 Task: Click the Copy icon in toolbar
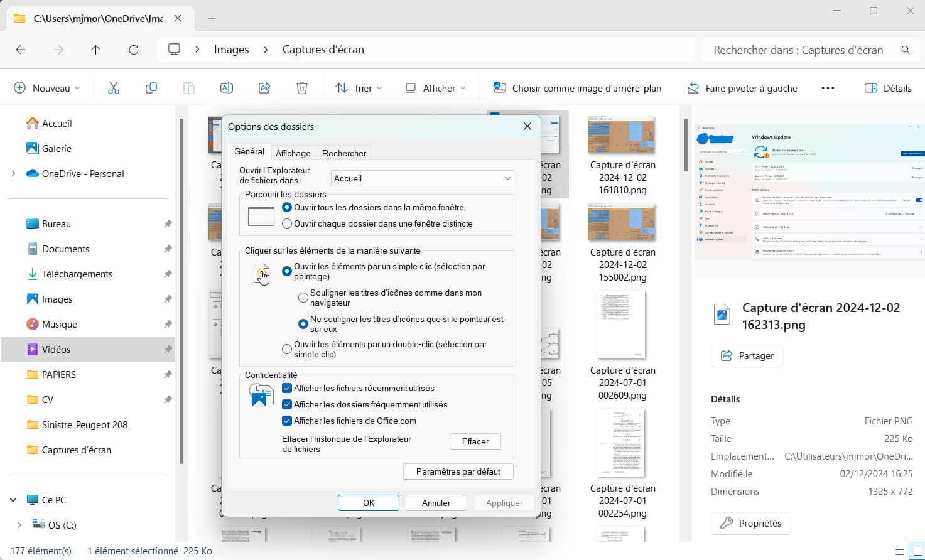pyautogui.click(x=151, y=89)
